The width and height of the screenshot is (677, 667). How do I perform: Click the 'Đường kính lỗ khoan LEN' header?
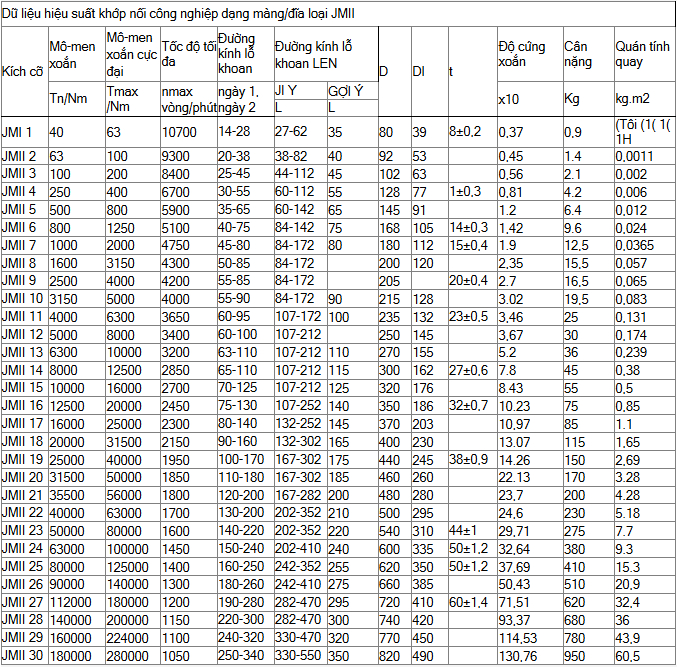313,55
